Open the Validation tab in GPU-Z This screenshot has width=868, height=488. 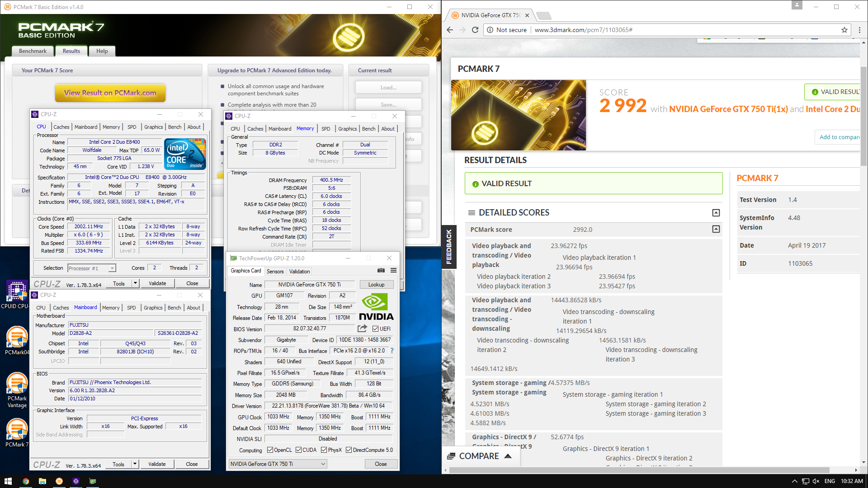300,271
